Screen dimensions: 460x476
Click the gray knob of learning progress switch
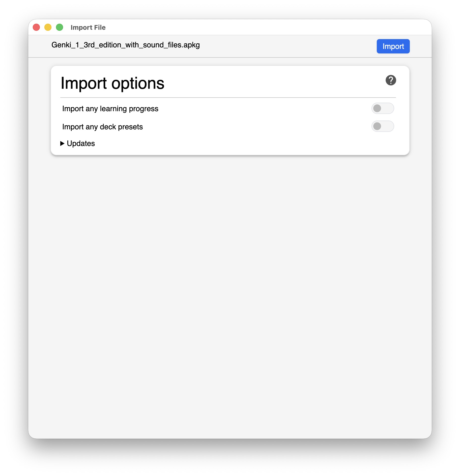377,108
